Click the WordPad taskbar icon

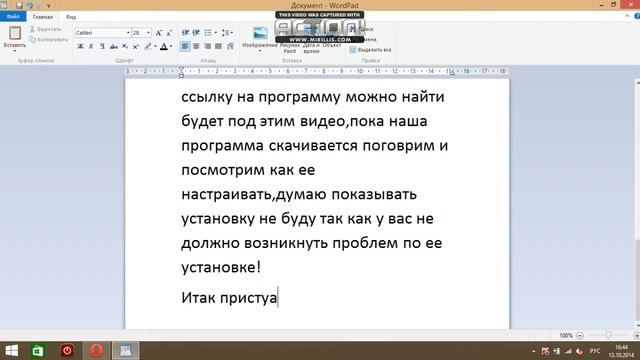(x=126, y=351)
